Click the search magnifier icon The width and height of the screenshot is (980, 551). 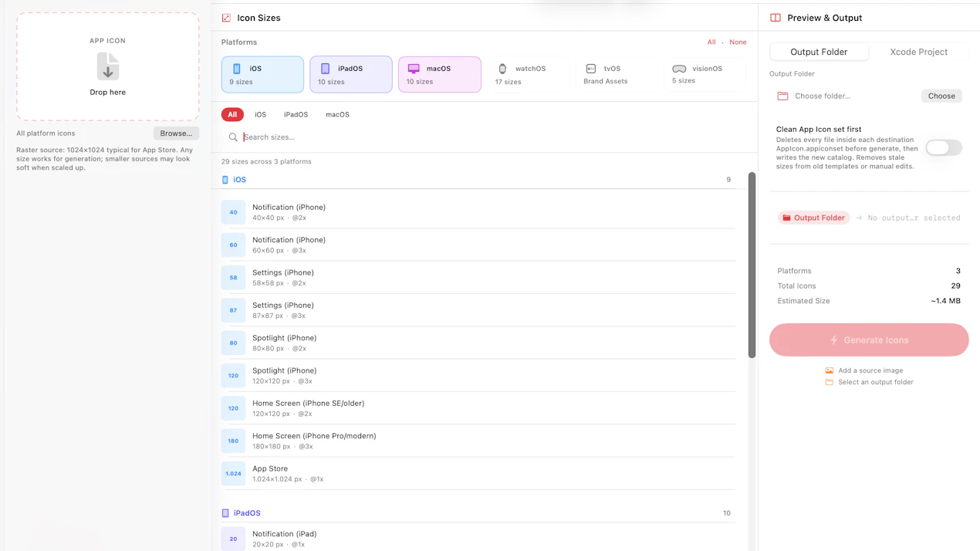233,137
